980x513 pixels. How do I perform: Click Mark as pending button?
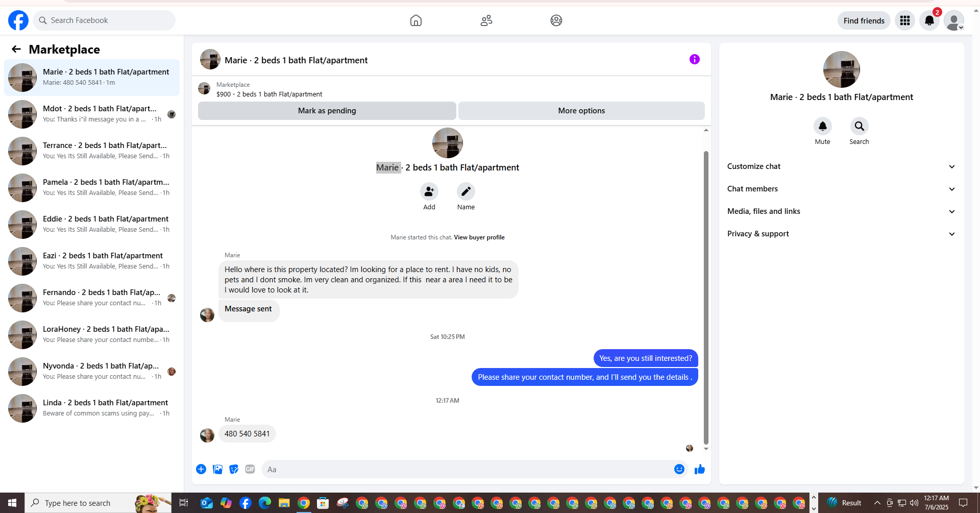pyautogui.click(x=327, y=111)
